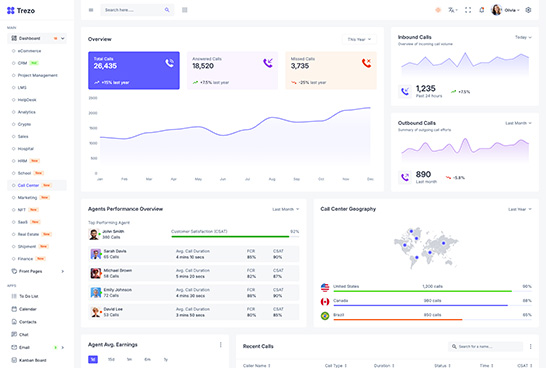Viewport: 546px width, 368px height.
Task: Toggle the light mode sun icon
Action: 438,10
